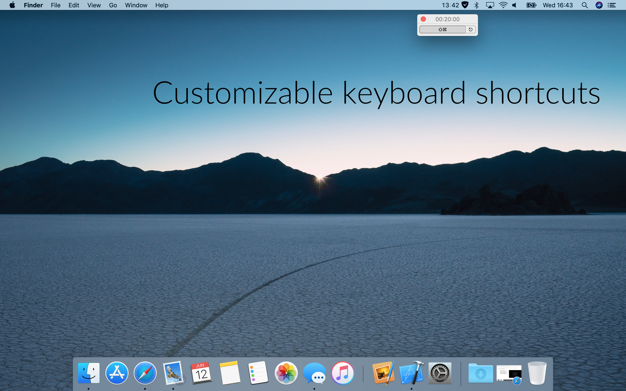Open the Trash in the dock
Screen dimensions: 626x391
537,373
